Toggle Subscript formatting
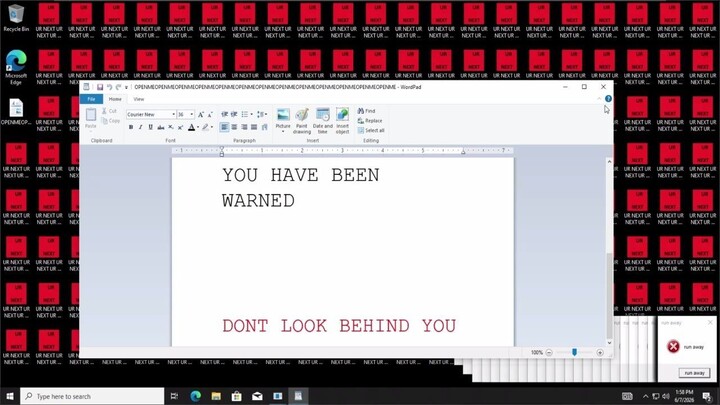This screenshot has width=720, height=405. pyautogui.click(x=170, y=127)
